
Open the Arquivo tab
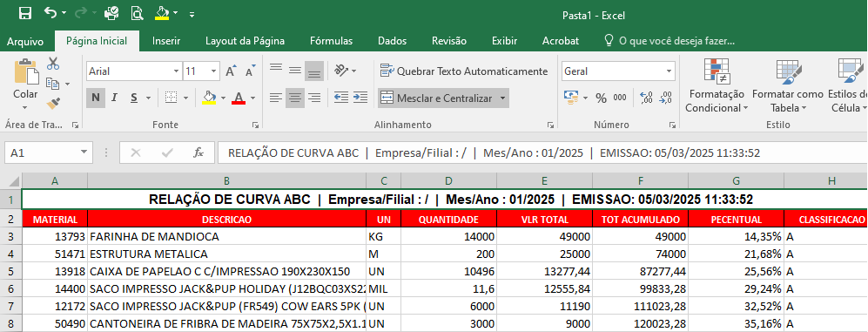pyautogui.click(x=25, y=41)
